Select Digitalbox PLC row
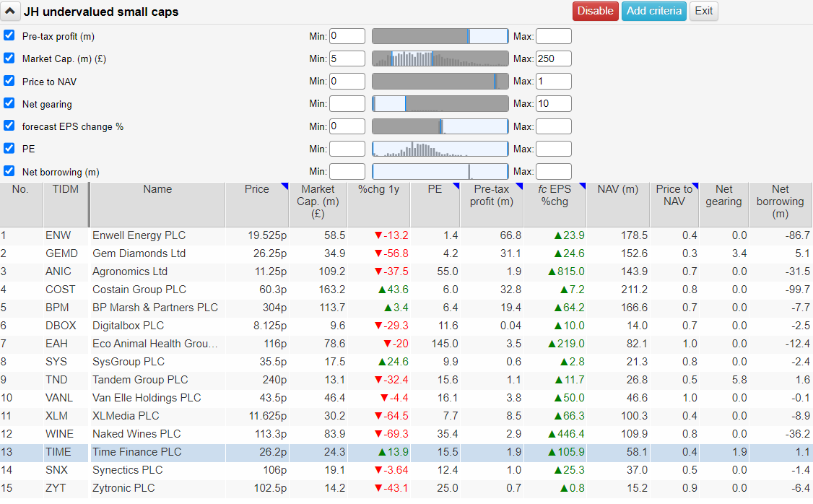The image size is (813, 504). (406, 326)
